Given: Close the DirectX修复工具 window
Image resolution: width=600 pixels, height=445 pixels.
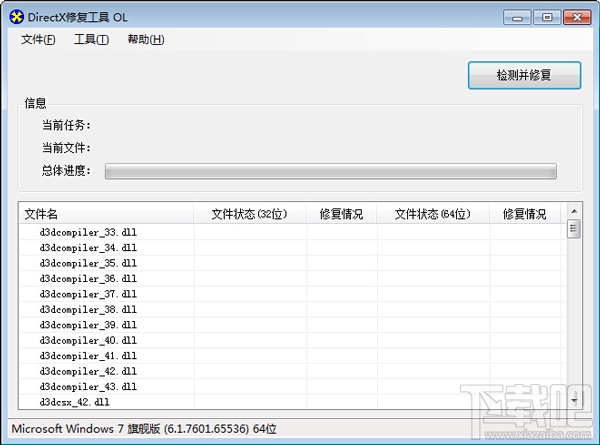Looking at the screenshot, I should pyautogui.click(x=577, y=18).
